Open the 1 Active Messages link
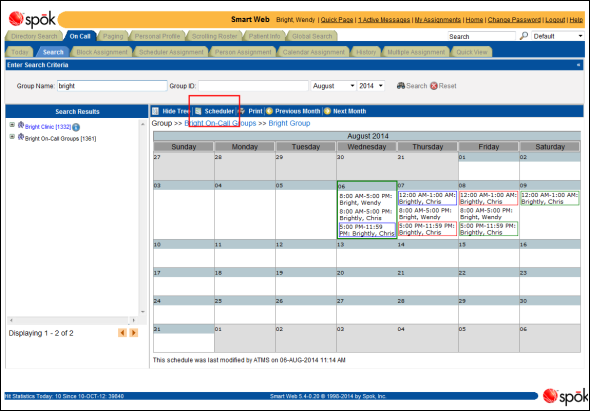Screen dimensions: 590x411 384,20
